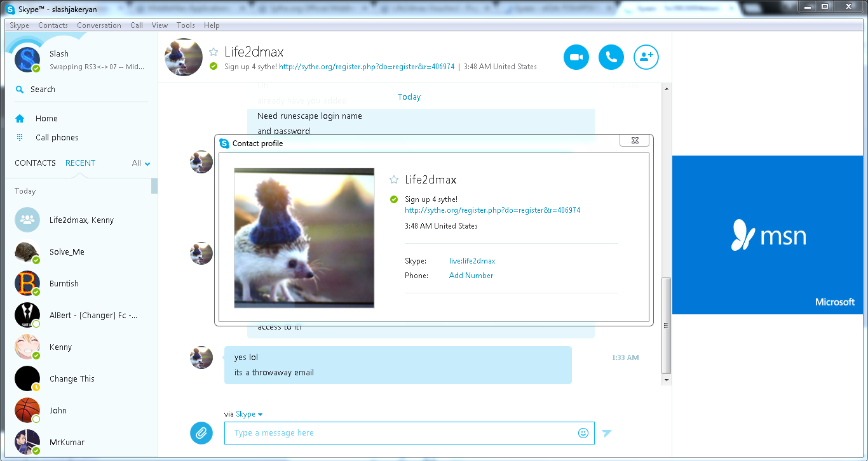Open the Contacts menu
868x461 pixels.
(53, 25)
